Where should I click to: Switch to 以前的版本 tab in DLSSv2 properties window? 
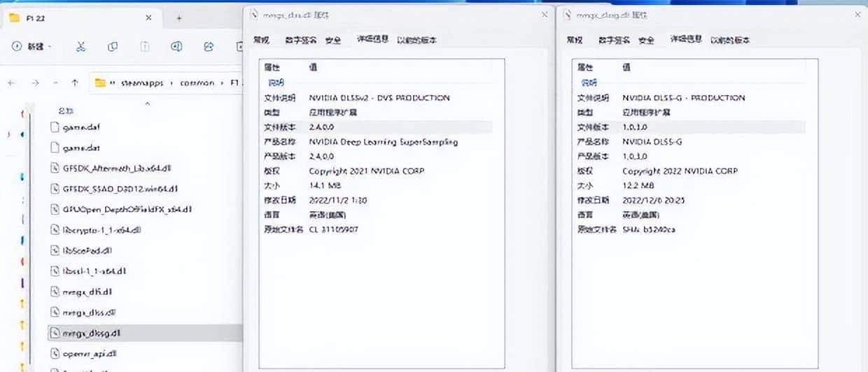pos(417,41)
